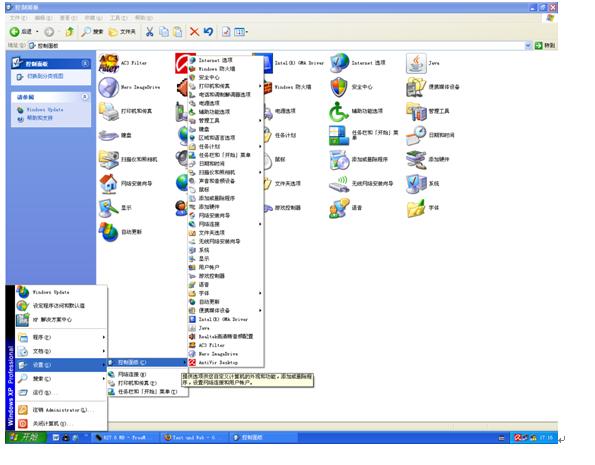Viewport: 595px width, 465px height.
Task: Open the address bar dropdown arrow
Action: pos(527,46)
